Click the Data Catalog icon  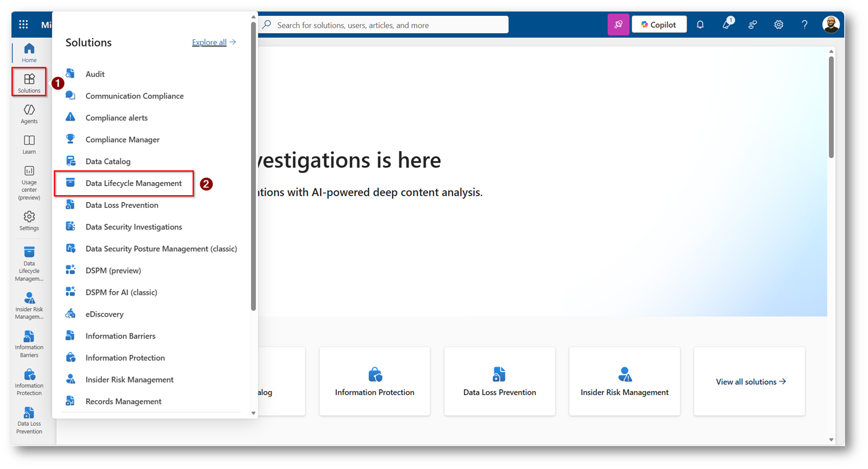coord(70,161)
